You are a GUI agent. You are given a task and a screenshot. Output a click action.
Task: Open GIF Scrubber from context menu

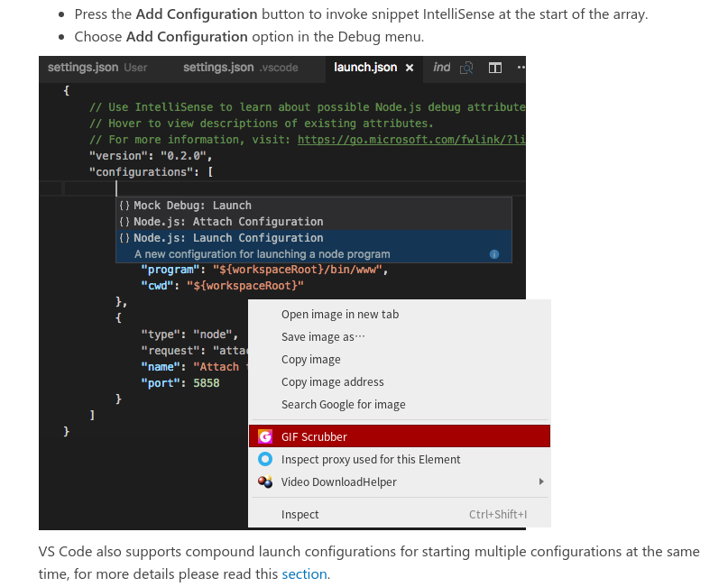point(400,436)
